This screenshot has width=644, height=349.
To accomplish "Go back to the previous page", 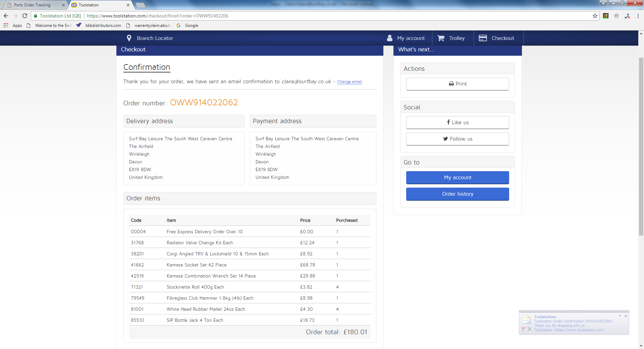I will click(x=6, y=16).
